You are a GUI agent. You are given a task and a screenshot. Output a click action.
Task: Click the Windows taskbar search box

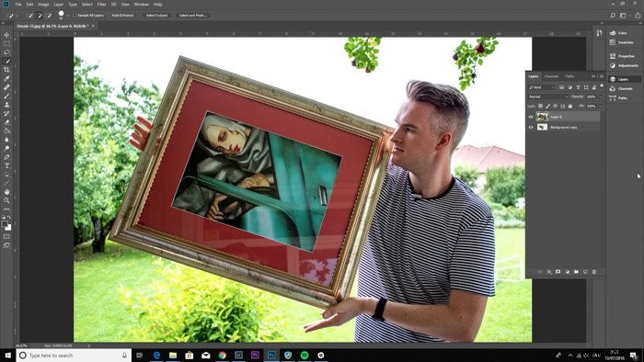(x=74, y=356)
